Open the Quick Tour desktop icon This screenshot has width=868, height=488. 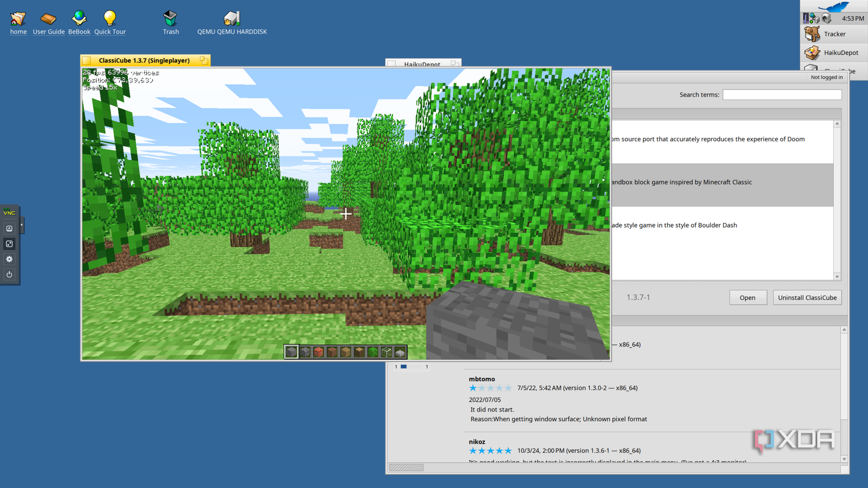click(110, 23)
